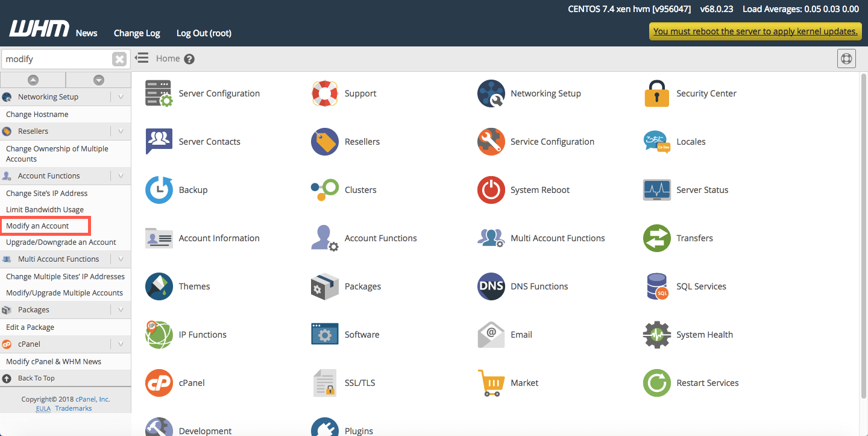Open the IP Functions globe icon

[159, 335]
